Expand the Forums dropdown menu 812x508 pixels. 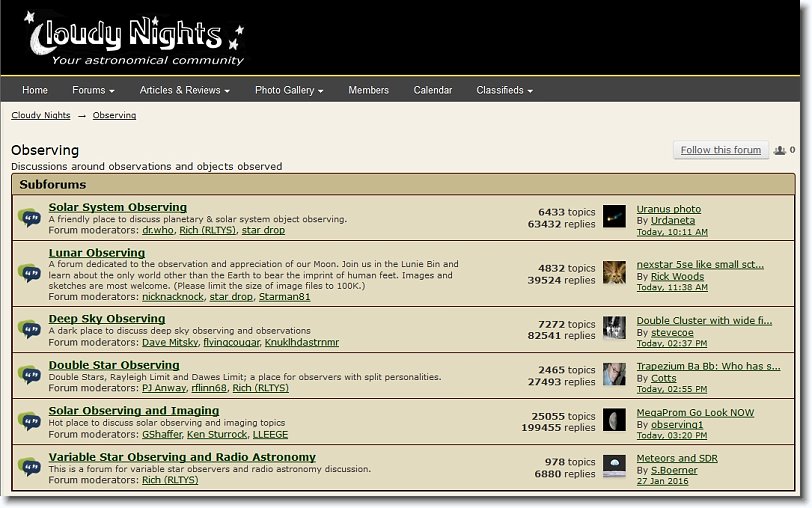pyautogui.click(x=93, y=90)
